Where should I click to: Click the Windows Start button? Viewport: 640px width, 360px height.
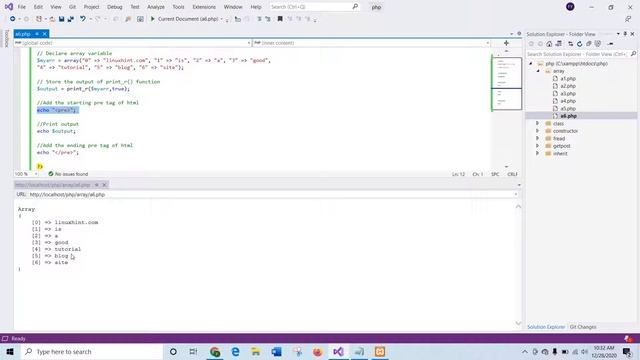[10, 351]
